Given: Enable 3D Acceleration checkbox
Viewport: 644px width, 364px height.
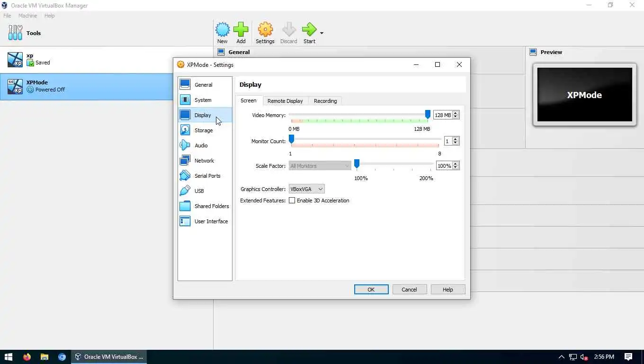Looking at the screenshot, I should [x=292, y=200].
